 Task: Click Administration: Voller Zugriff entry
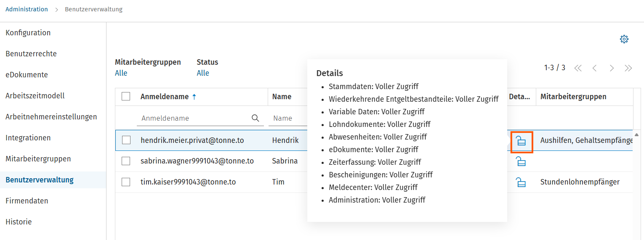(x=377, y=200)
